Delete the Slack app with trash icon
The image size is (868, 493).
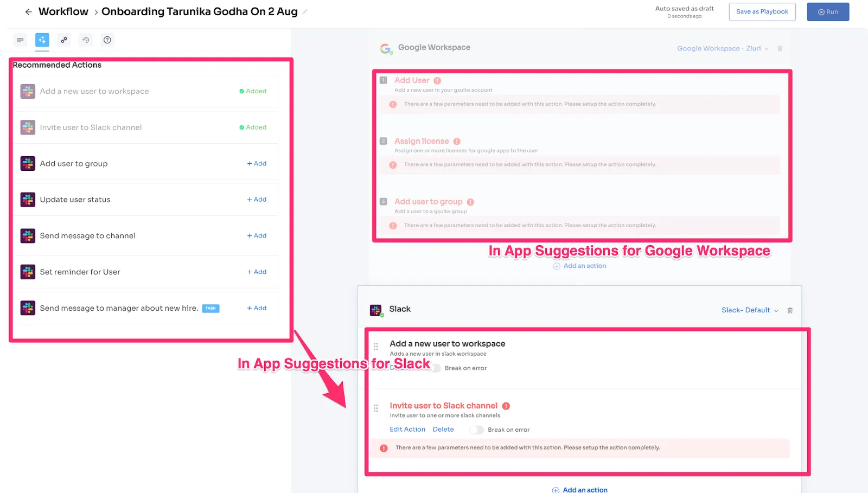pyautogui.click(x=790, y=310)
